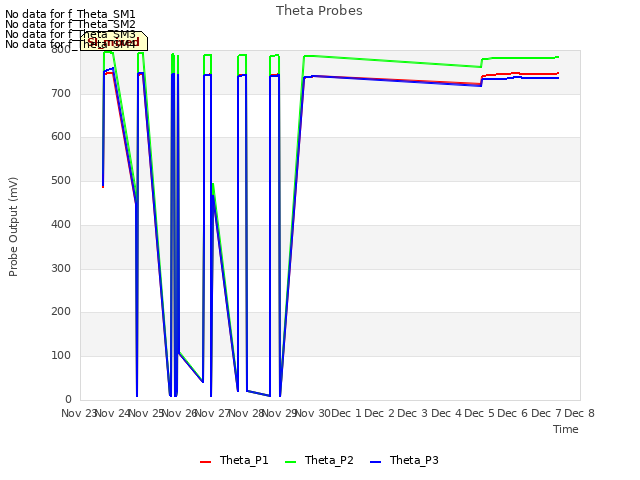Image resolution: width=640 pixels, height=480 pixels.
Task: Click the 'No data for f_Theta_SM1' message
Action: 70,14
